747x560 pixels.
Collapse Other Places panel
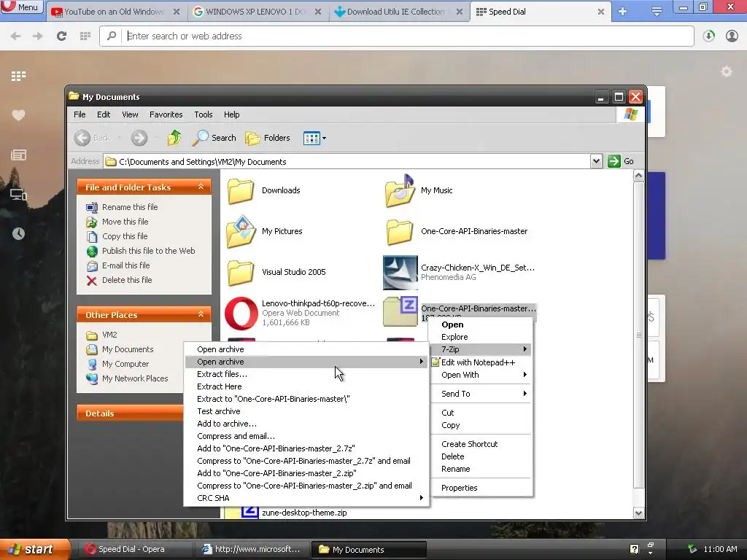pyautogui.click(x=201, y=314)
